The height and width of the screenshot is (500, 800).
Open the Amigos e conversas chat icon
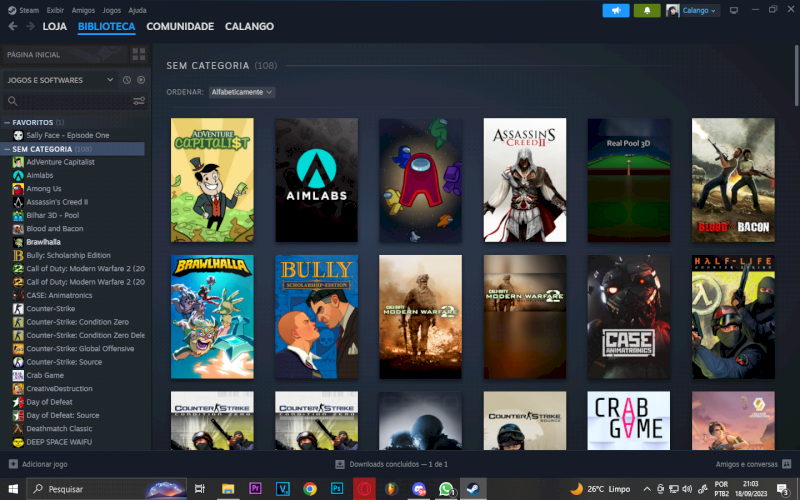click(786, 464)
